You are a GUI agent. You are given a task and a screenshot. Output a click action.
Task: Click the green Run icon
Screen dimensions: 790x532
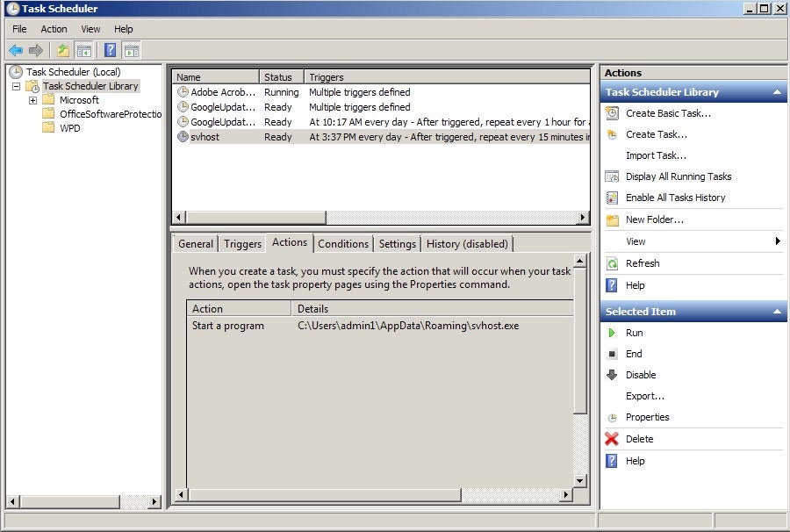point(612,333)
